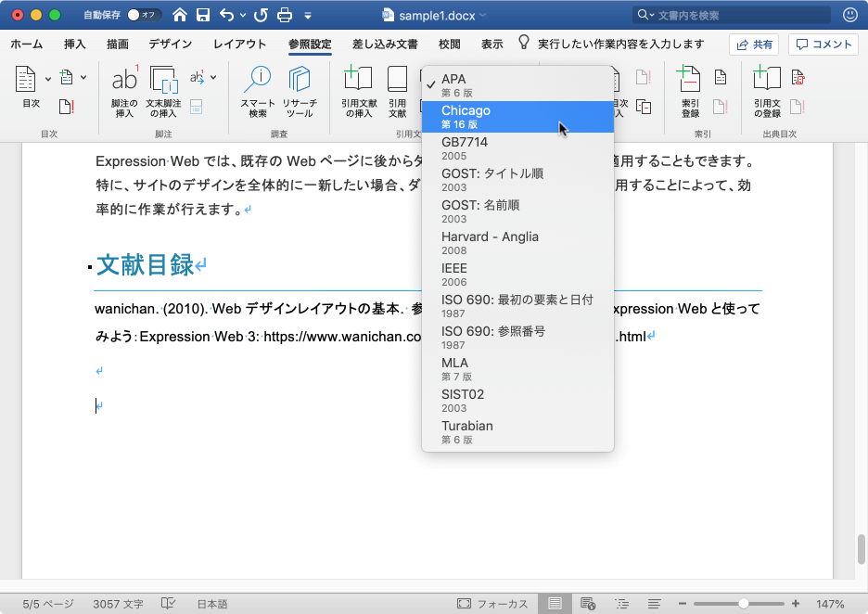The height and width of the screenshot is (614, 868).
Task: Open Smart Lookup (スマート検索)
Action: [258, 91]
